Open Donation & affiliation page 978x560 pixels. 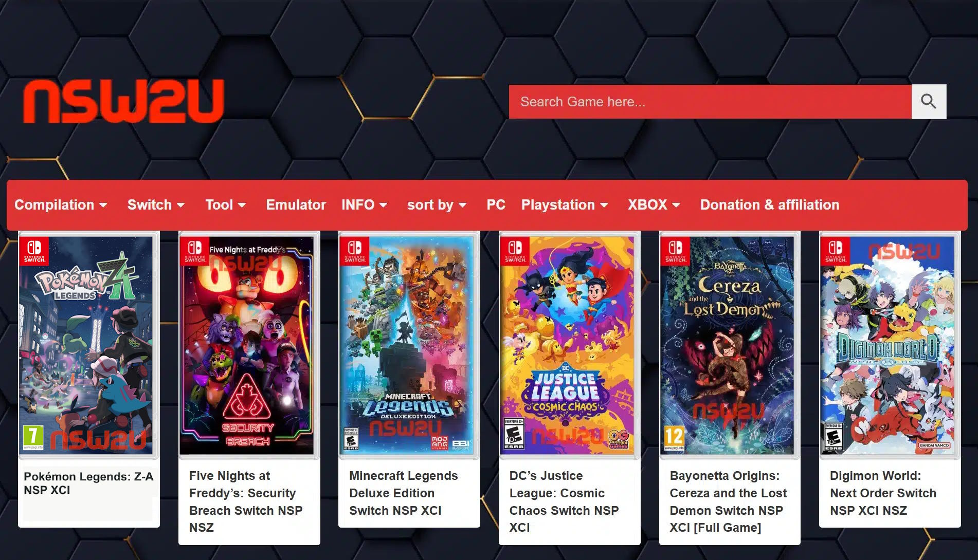pos(769,205)
